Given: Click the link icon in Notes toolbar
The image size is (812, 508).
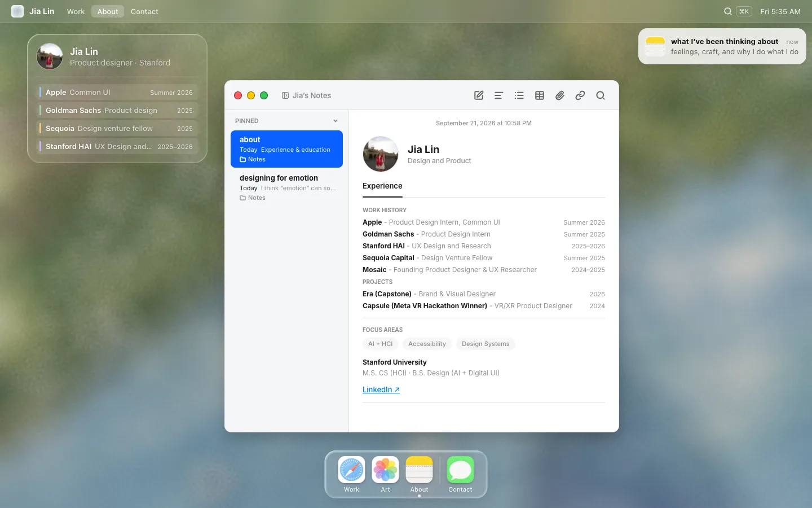Looking at the screenshot, I should [580, 95].
